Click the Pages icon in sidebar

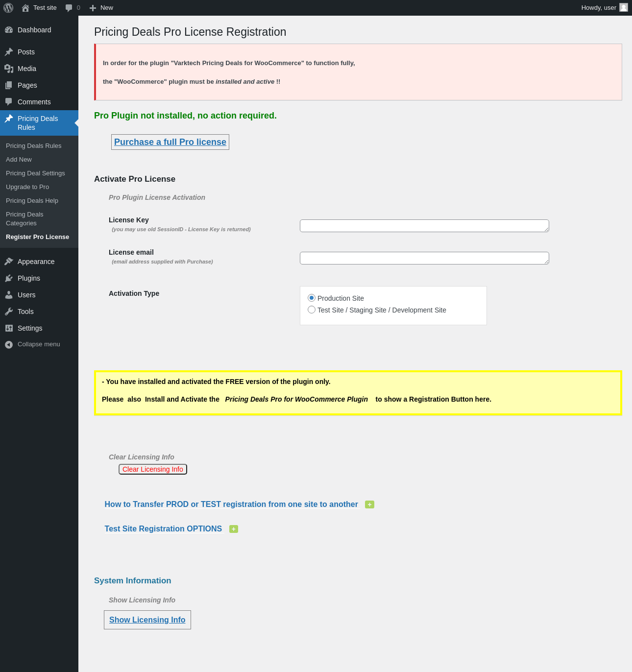tap(9, 85)
